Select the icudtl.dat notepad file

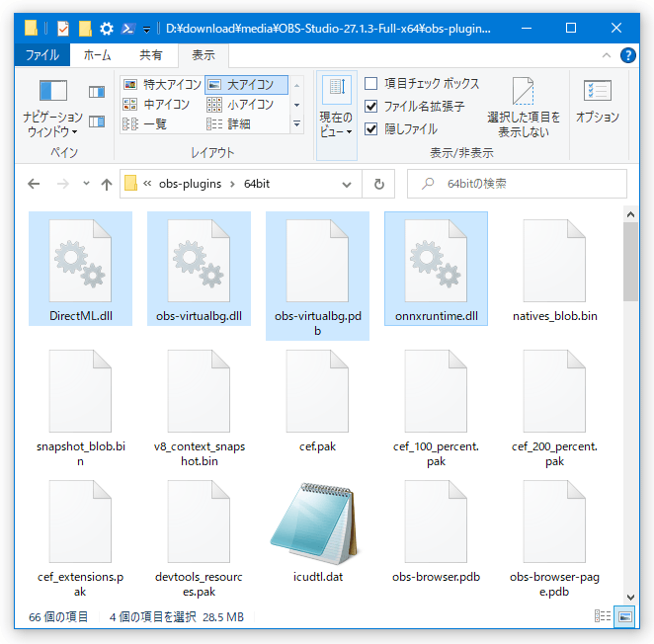[317, 530]
